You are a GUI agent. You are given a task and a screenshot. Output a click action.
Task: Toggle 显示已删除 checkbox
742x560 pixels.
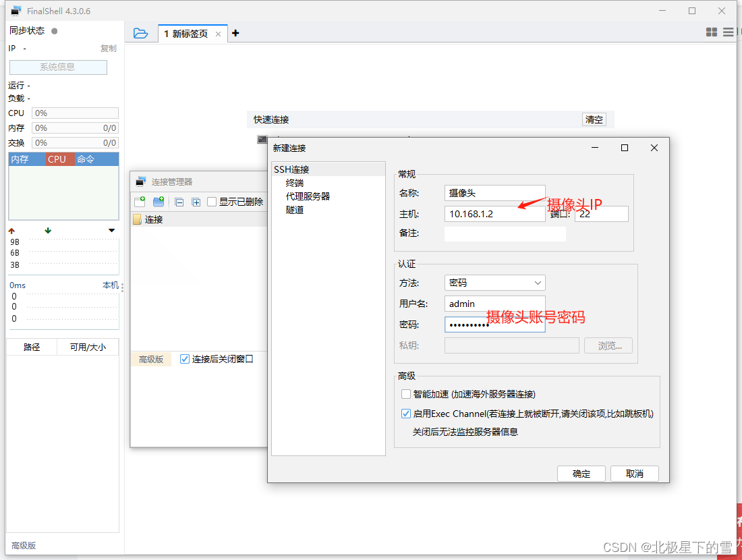[x=212, y=202]
